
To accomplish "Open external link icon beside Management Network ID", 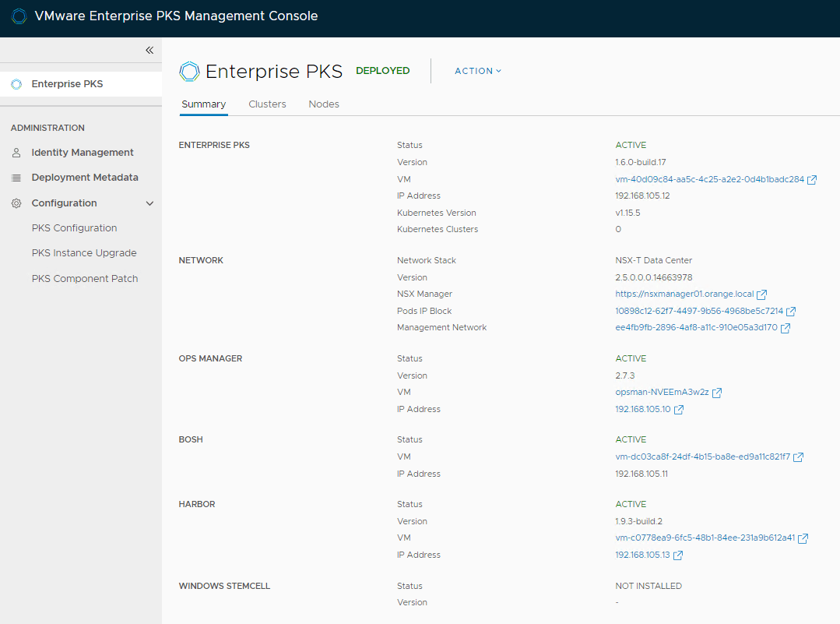I will 786,327.
